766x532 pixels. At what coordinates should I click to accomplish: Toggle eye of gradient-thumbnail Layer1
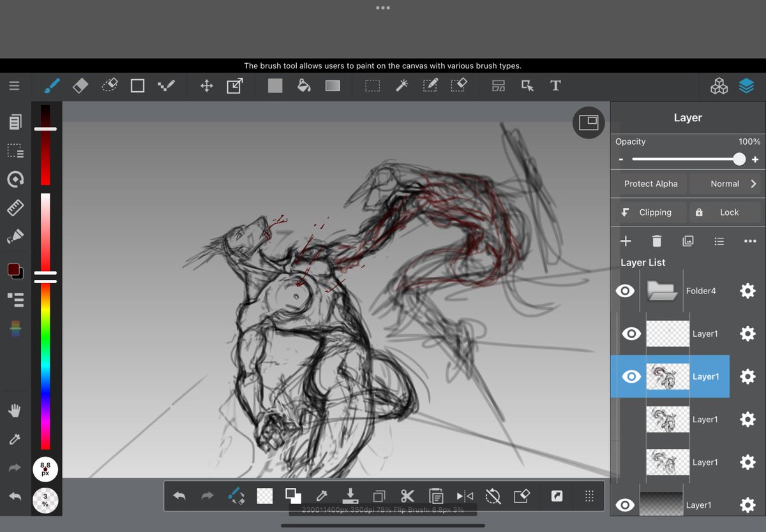(x=625, y=505)
